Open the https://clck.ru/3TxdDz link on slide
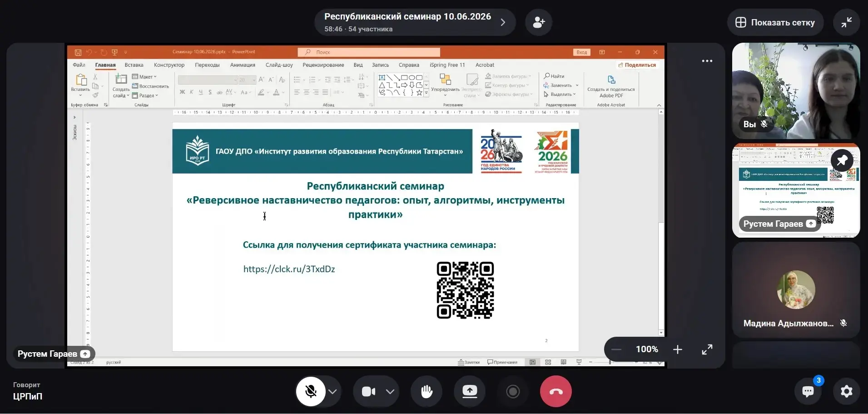Screen dimensions: 868x414 coord(289,269)
